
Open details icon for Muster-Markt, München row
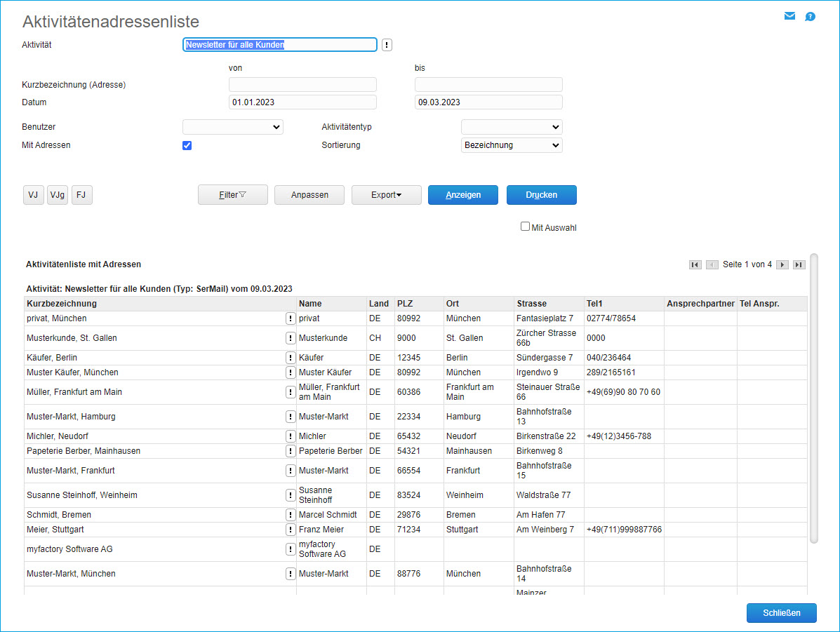pyautogui.click(x=291, y=574)
